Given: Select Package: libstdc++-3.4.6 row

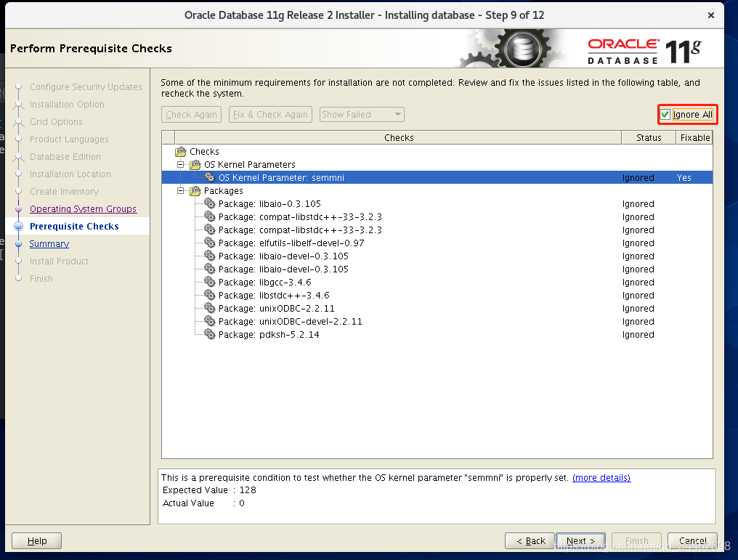Looking at the screenshot, I should tap(437, 295).
